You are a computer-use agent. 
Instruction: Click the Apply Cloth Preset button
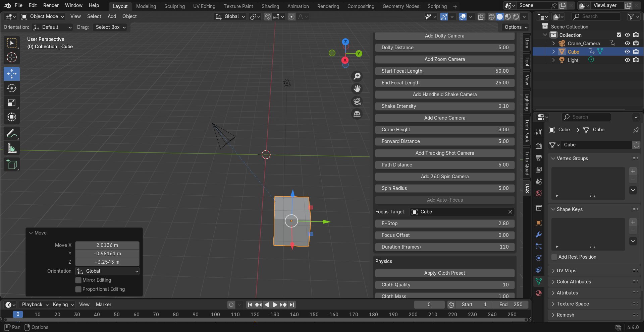pos(444,273)
